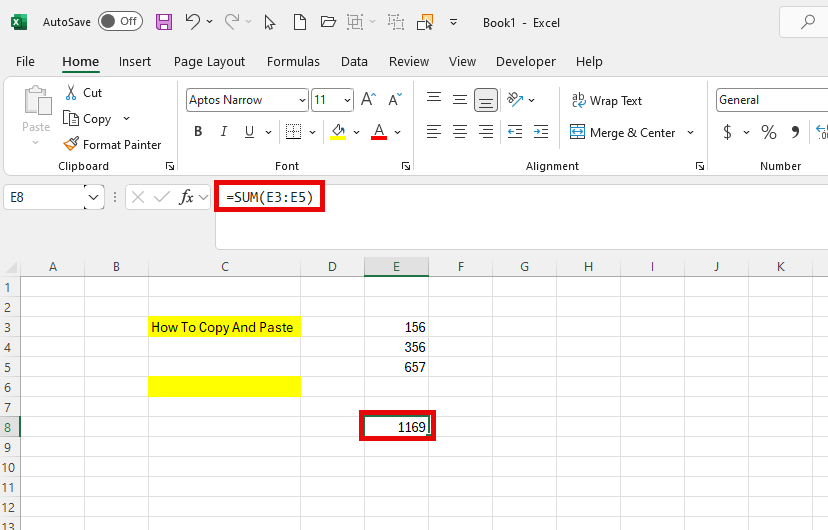The width and height of the screenshot is (828, 530).
Task: Click the New blank workbook icon
Action: point(299,22)
